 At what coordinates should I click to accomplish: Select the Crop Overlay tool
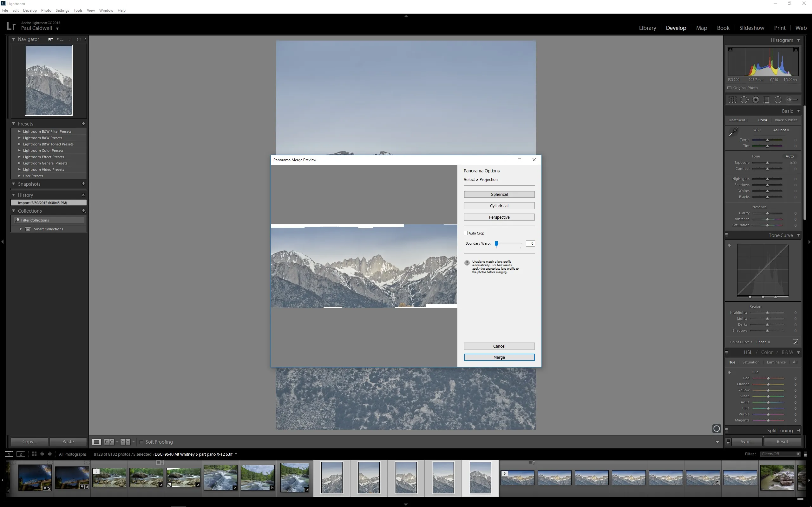click(733, 99)
